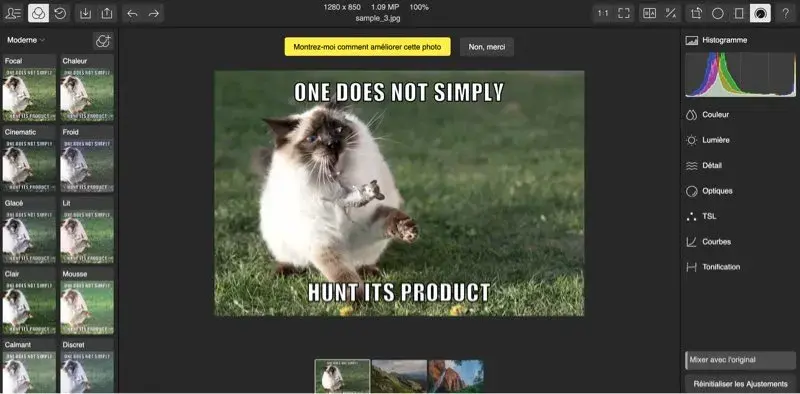Viewport: 800px width, 394px height.
Task: Click the export share icon
Action: click(107, 13)
